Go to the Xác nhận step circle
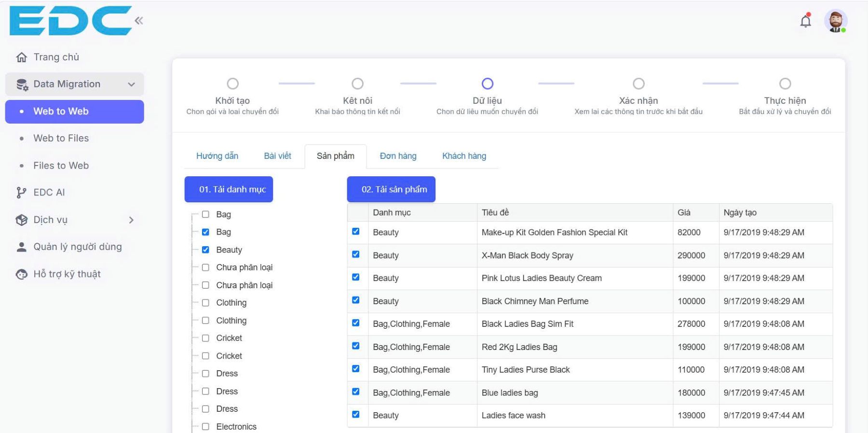This screenshot has width=868, height=433. click(x=638, y=84)
